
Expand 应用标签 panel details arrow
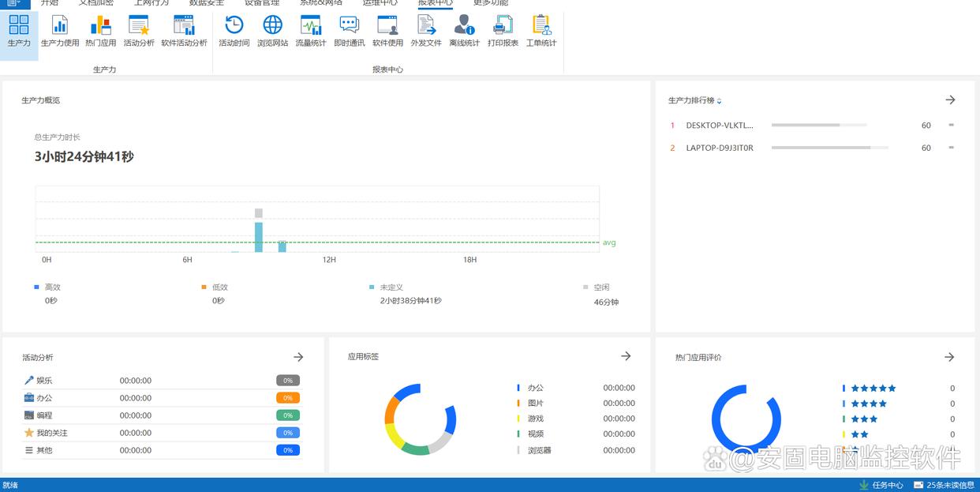click(626, 356)
